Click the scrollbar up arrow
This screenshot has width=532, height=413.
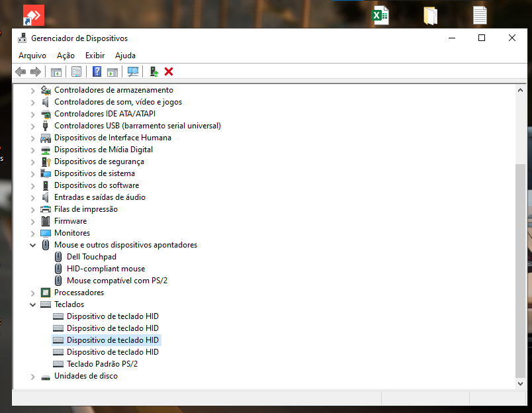point(520,90)
